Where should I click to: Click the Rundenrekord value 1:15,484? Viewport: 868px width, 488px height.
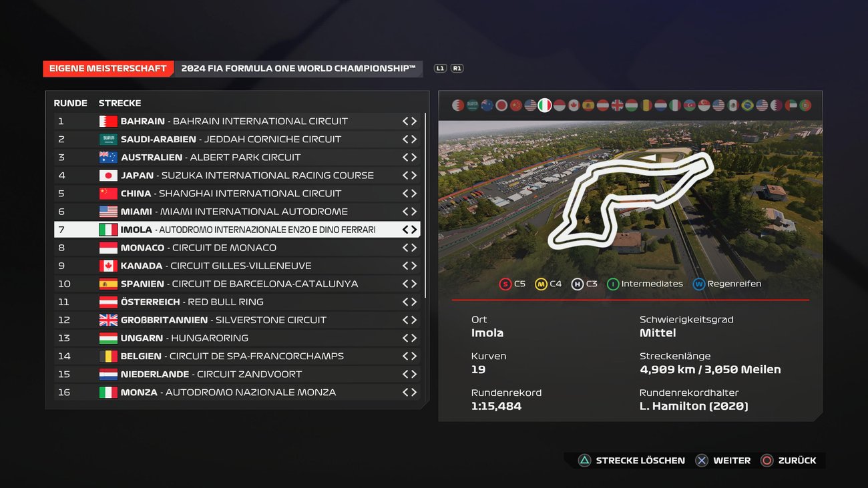click(496, 406)
